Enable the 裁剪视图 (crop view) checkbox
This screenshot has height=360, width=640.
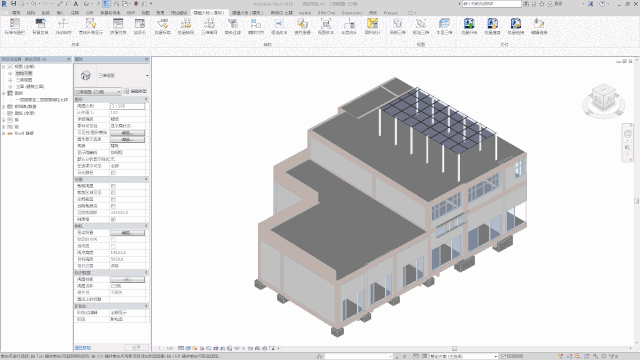[x=113, y=186]
